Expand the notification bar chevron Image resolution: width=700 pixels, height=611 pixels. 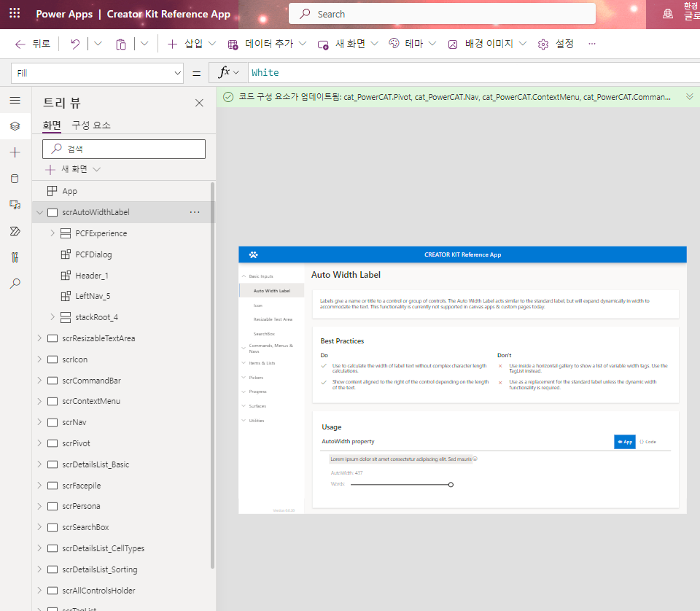click(x=689, y=97)
